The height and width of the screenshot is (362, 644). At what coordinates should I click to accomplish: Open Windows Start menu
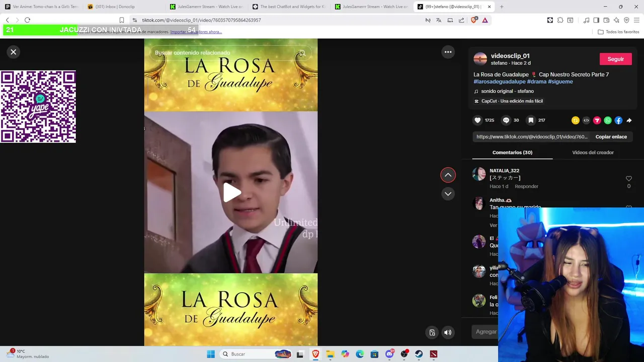(x=211, y=354)
